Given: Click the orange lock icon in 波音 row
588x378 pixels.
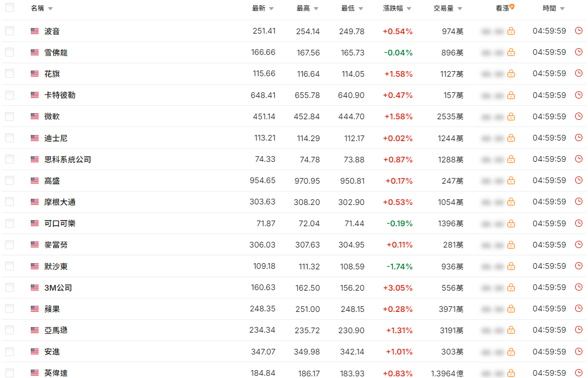Looking at the screenshot, I should pos(511,31).
